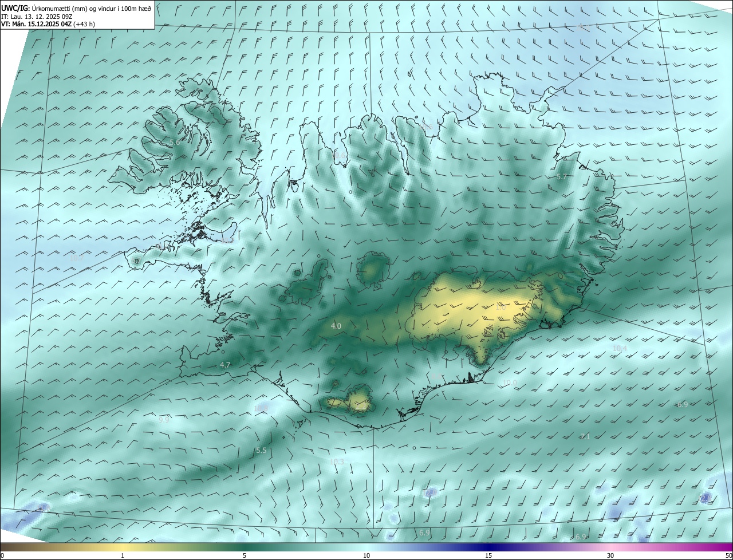Click the map value 4.7 on Reykjanes
This screenshot has width=733, height=560.
click(225, 365)
